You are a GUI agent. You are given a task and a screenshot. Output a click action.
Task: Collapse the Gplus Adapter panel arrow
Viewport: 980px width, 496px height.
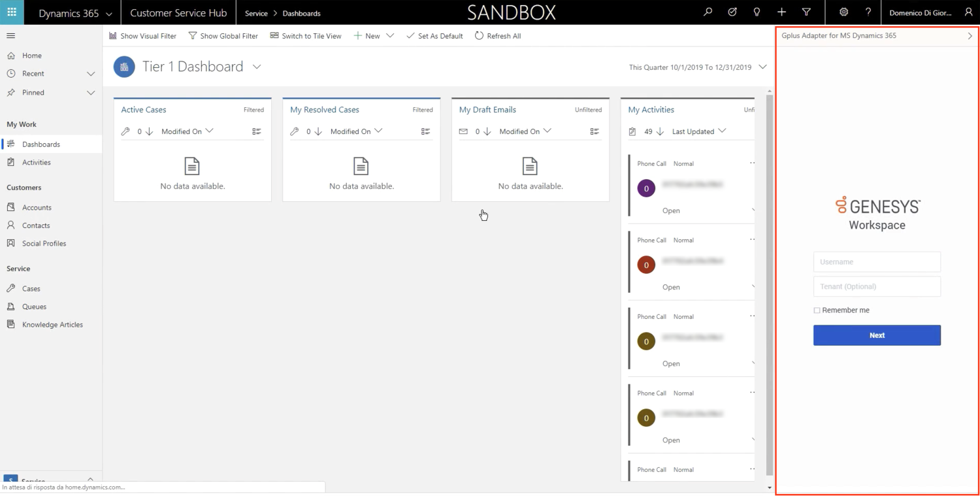[970, 36]
